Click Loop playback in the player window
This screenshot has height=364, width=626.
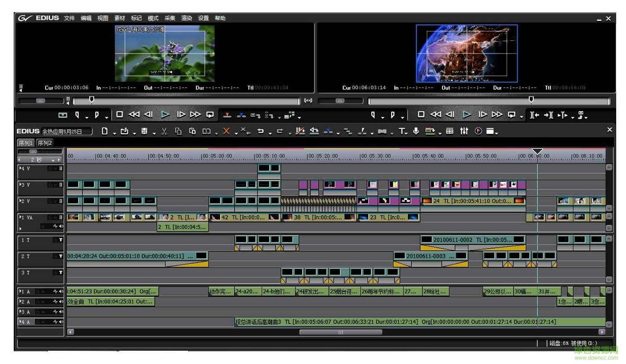pos(210,115)
